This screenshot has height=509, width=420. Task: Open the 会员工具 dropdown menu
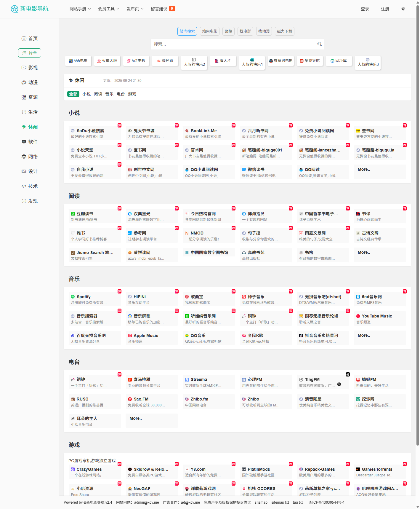(x=108, y=9)
